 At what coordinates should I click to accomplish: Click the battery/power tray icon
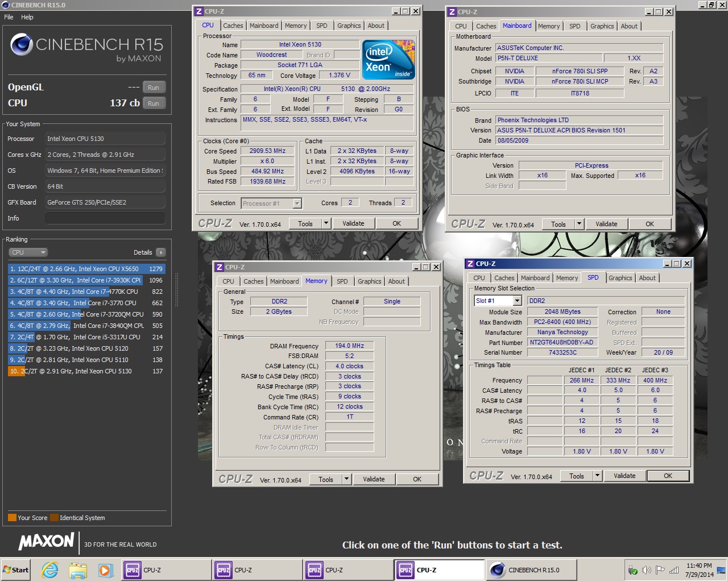(x=632, y=570)
